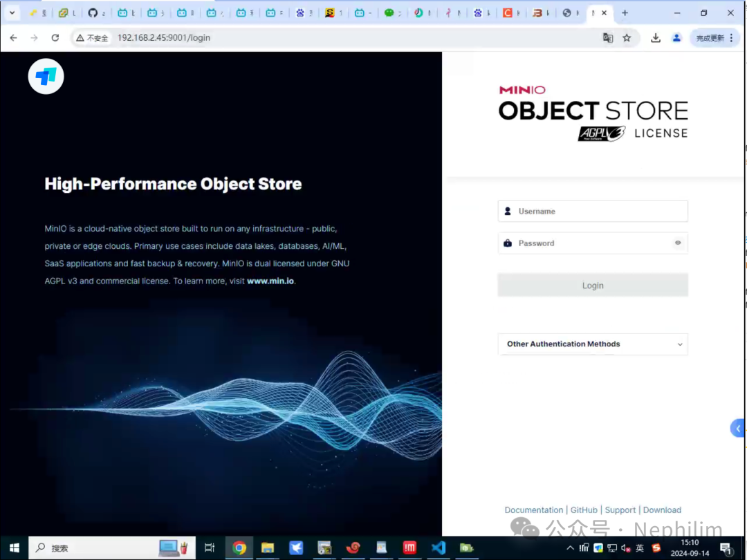The image size is (747, 560).
Task: Open Task View in taskbar
Action: coord(209,548)
